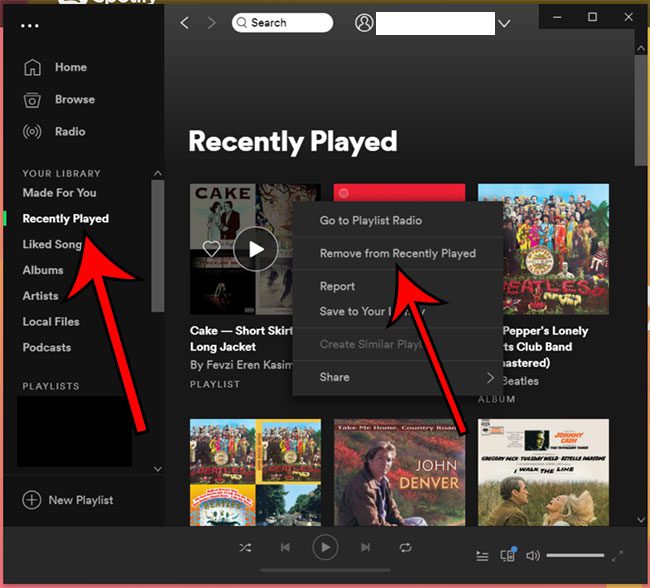Screen dimensions: 650x588
Task: Click the previous track button
Action: [x=285, y=548]
